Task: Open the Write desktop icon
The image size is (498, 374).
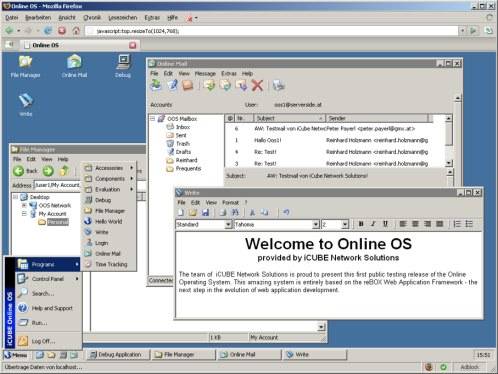Action: (26, 105)
